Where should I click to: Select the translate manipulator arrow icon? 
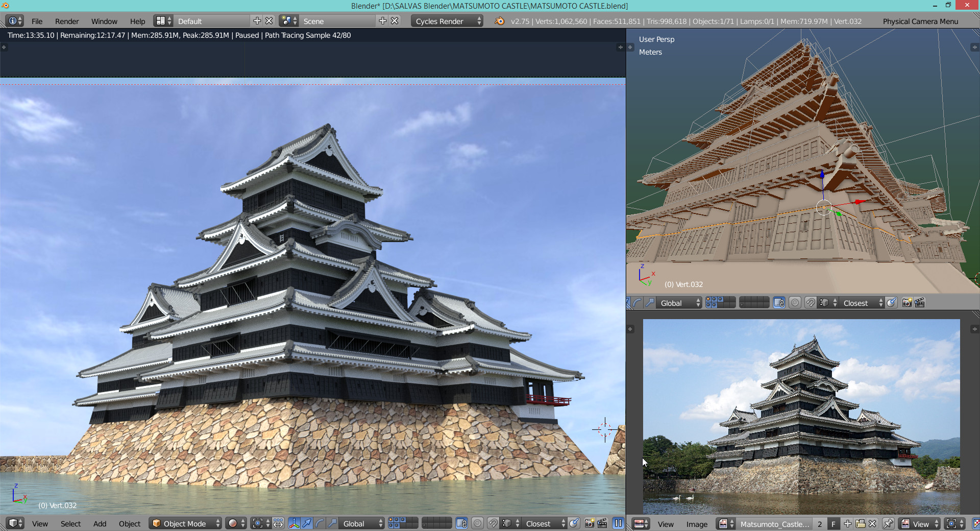[307, 523]
